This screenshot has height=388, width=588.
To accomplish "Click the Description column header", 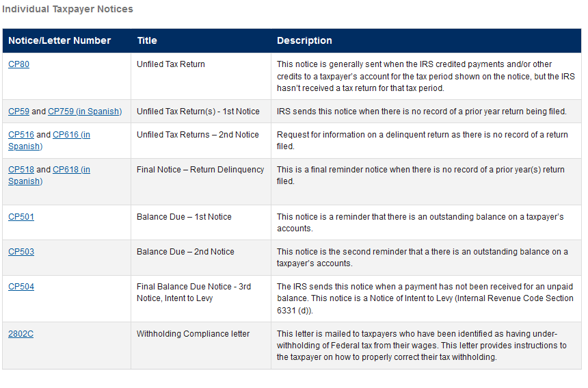I will (304, 41).
